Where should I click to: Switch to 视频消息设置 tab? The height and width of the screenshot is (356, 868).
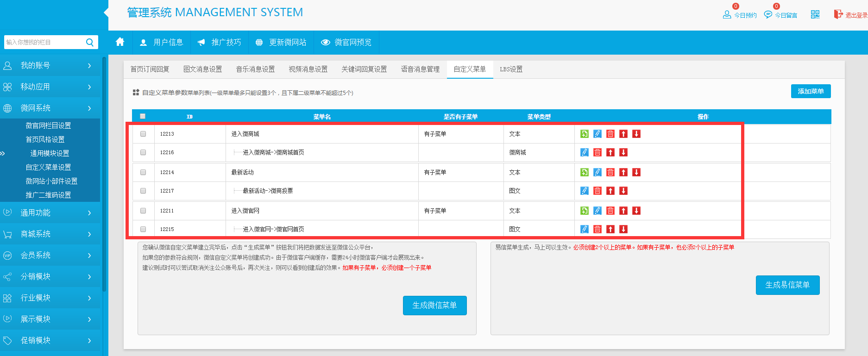[x=308, y=69]
